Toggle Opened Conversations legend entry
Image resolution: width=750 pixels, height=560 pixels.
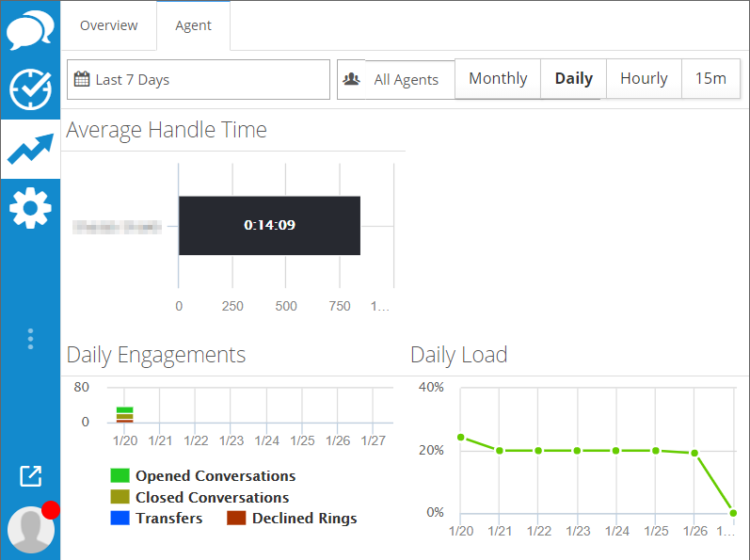215,476
